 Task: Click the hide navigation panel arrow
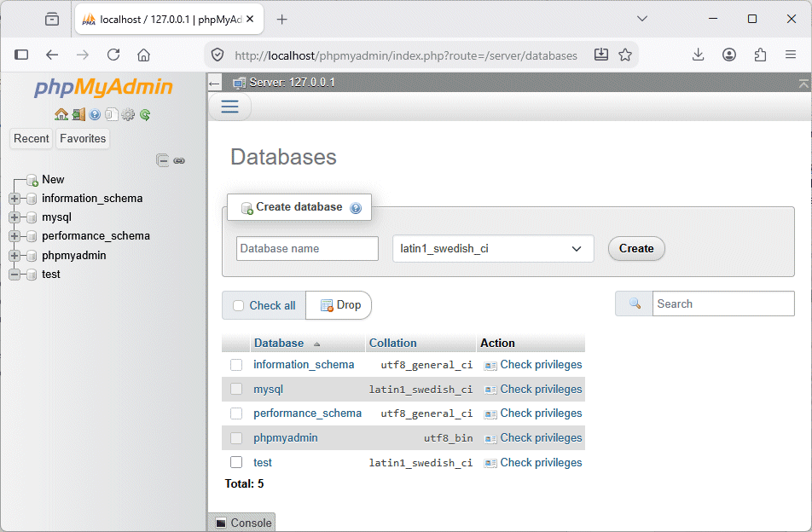[214, 83]
